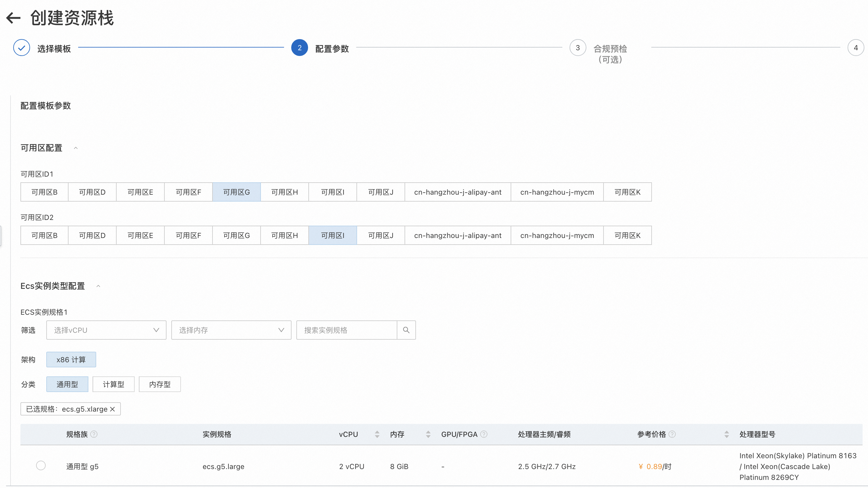Open the 选择内存 dropdown
Image resolution: width=868 pixels, height=488 pixels.
click(x=231, y=330)
